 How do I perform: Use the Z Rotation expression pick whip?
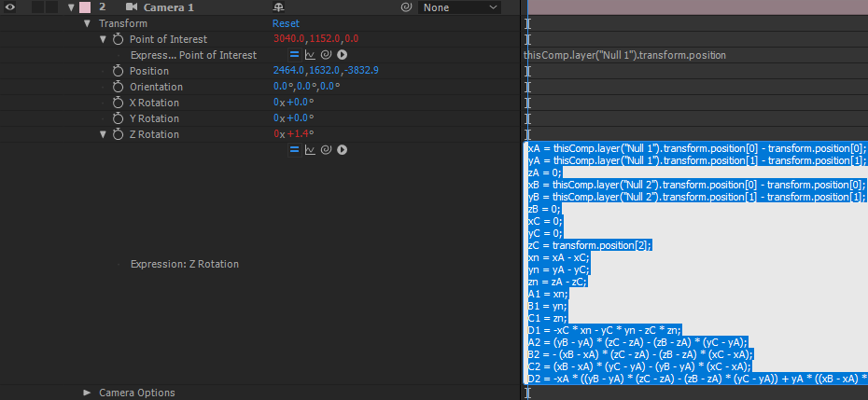[x=326, y=150]
